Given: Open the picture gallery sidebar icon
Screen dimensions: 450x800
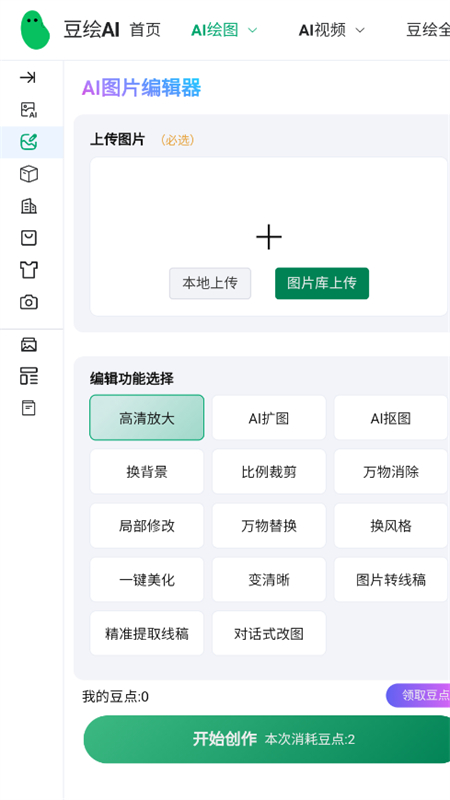Looking at the screenshot, I should point(29,345).
